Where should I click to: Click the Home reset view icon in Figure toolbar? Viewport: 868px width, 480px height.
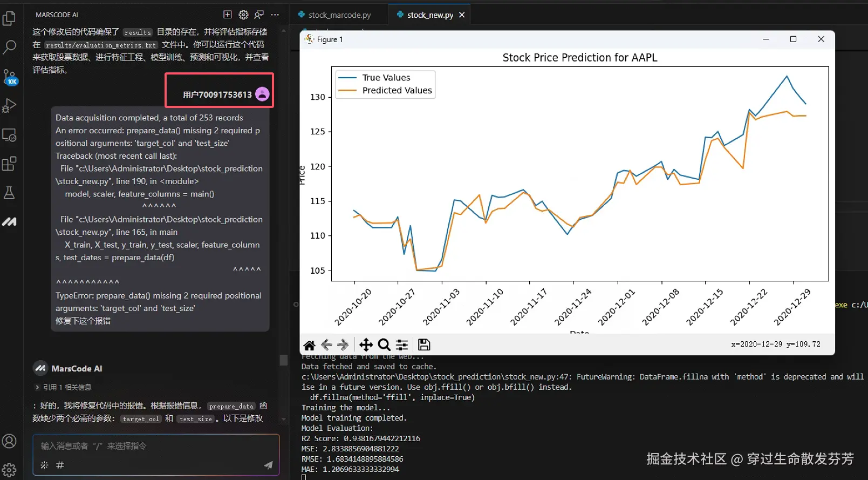(309, 345)
